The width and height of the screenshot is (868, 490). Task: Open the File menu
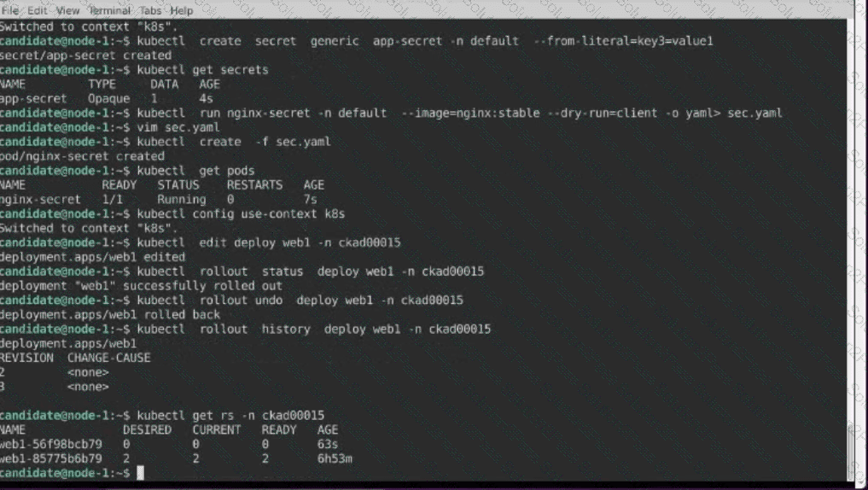[11, 10]
